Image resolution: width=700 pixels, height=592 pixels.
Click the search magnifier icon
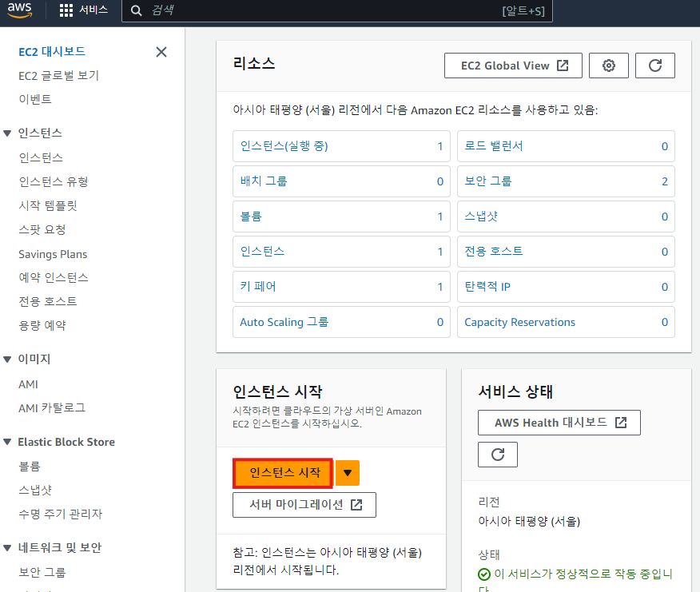tap(136, 10)
